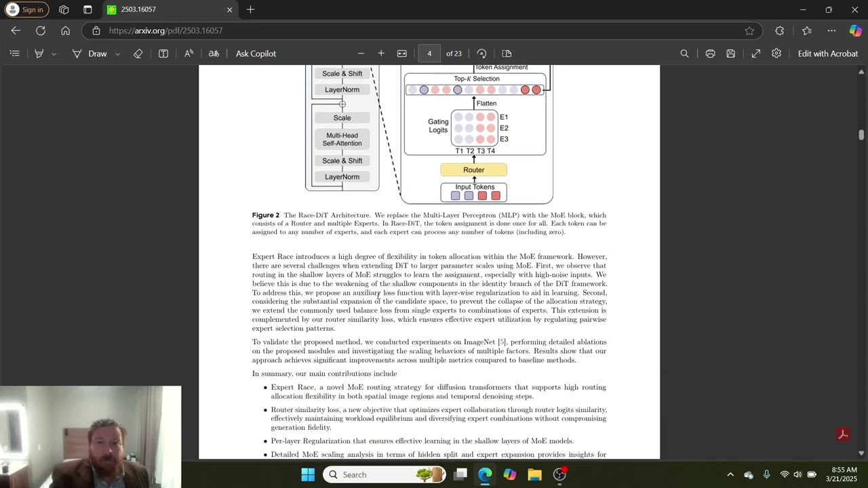This screenshot has height=488, width=868.
Task: Click the Sign in profile button
Action: (25, 9)
